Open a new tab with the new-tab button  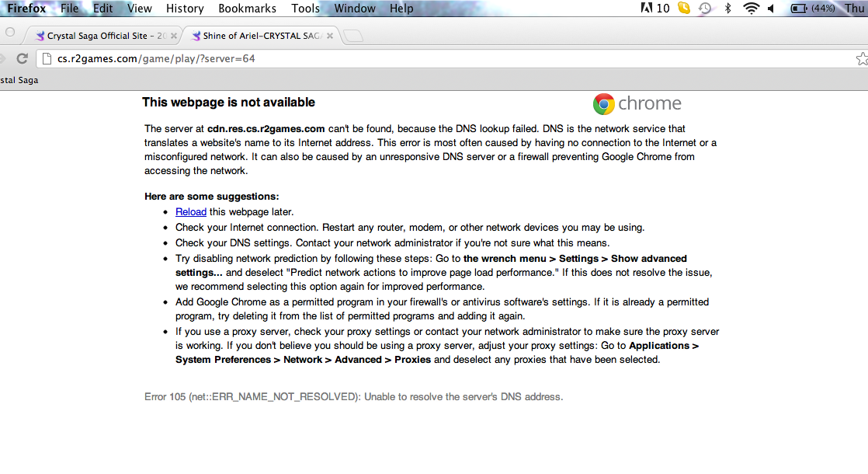(x=352, y=36)
